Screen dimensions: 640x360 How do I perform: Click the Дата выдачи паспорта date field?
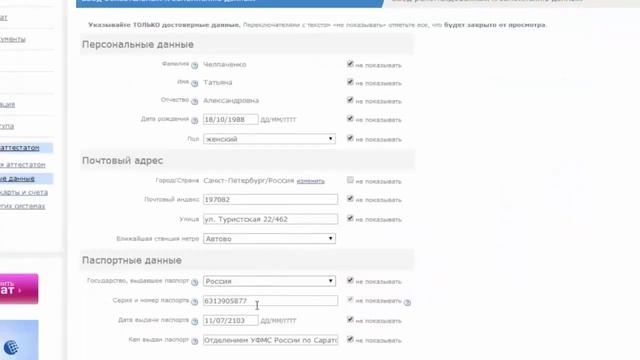click(231, 320)
